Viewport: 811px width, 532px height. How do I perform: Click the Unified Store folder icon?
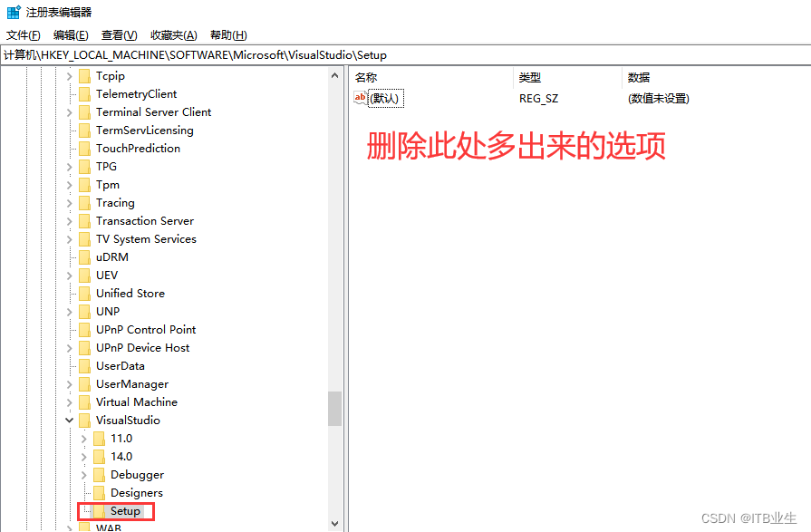[84, 294]
